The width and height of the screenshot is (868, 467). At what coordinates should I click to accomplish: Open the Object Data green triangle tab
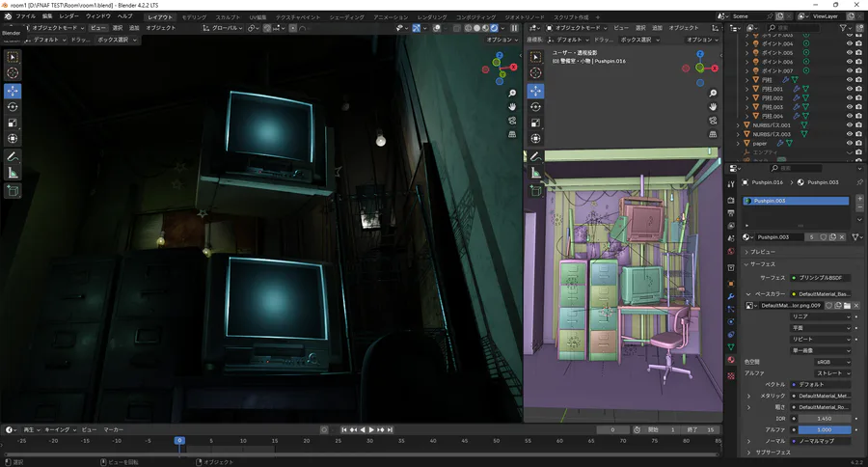pyautogui.click(x=731, y=346)
